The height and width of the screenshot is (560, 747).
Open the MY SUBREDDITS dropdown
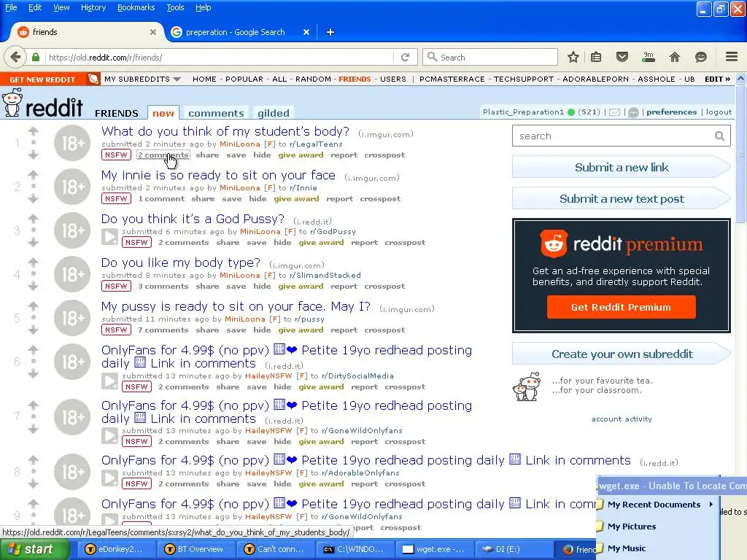coord(142,79)
